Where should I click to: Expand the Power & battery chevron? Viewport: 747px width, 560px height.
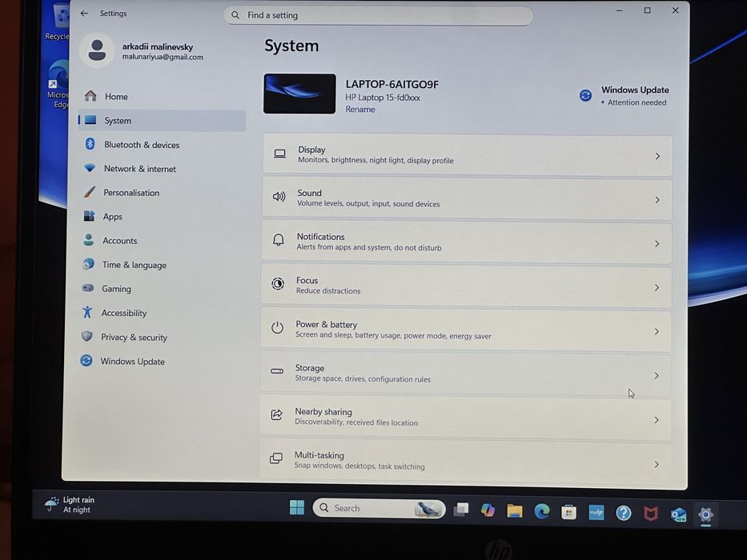point(657,331)
